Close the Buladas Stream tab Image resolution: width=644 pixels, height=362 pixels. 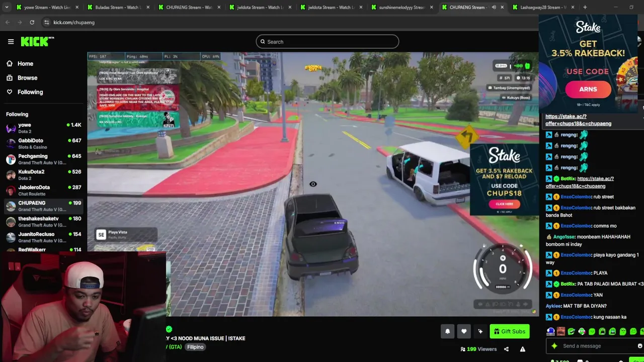(147, 7)
